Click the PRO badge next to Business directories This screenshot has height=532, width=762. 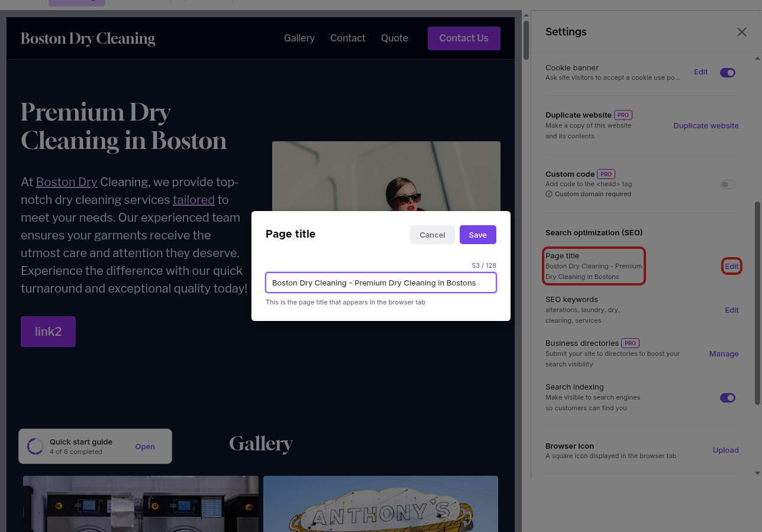[630, 343]
